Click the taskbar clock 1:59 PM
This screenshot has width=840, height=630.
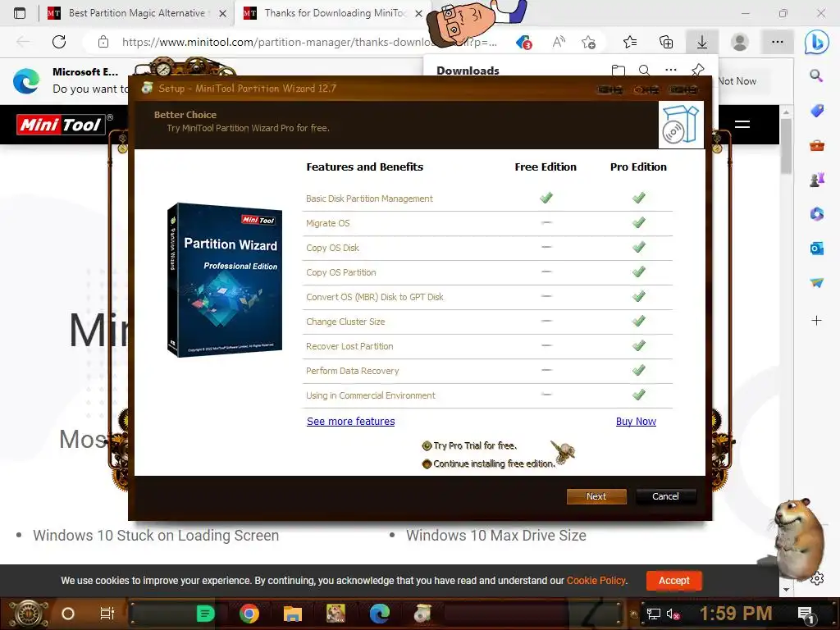[736, 614]
